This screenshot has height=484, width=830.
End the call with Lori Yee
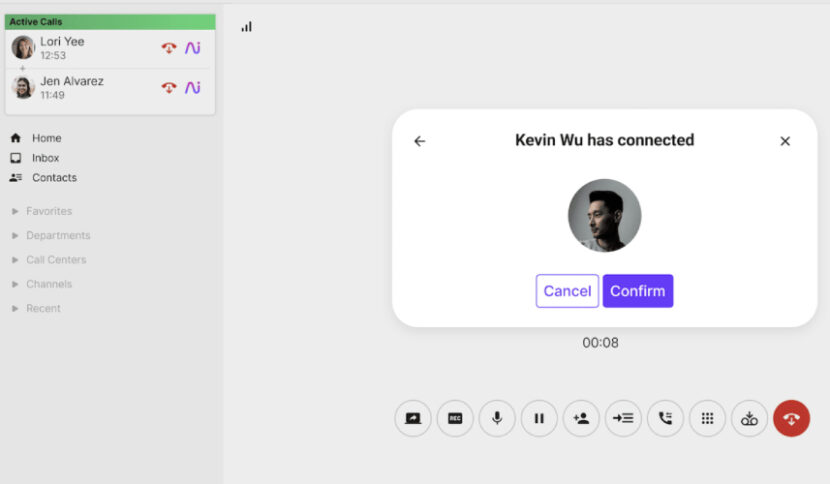[x=169, y=48]
